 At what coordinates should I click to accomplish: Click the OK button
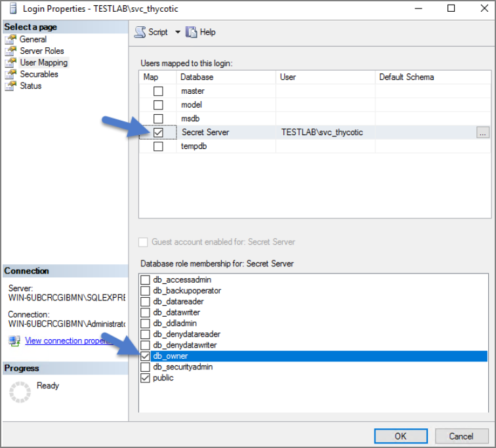tap(400, 436)
